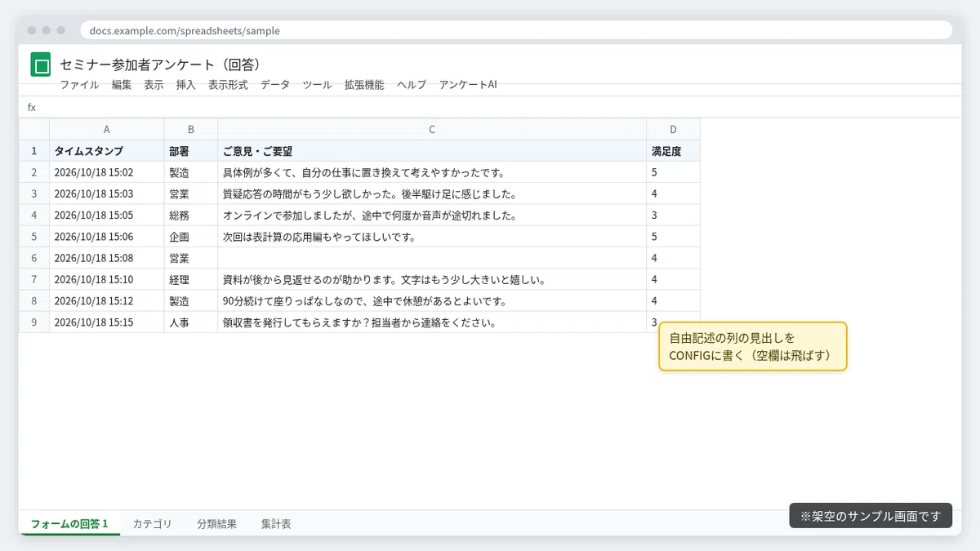Click the comment starting オンラインで参加
The image size is (980, 551).
pos(432,216)
